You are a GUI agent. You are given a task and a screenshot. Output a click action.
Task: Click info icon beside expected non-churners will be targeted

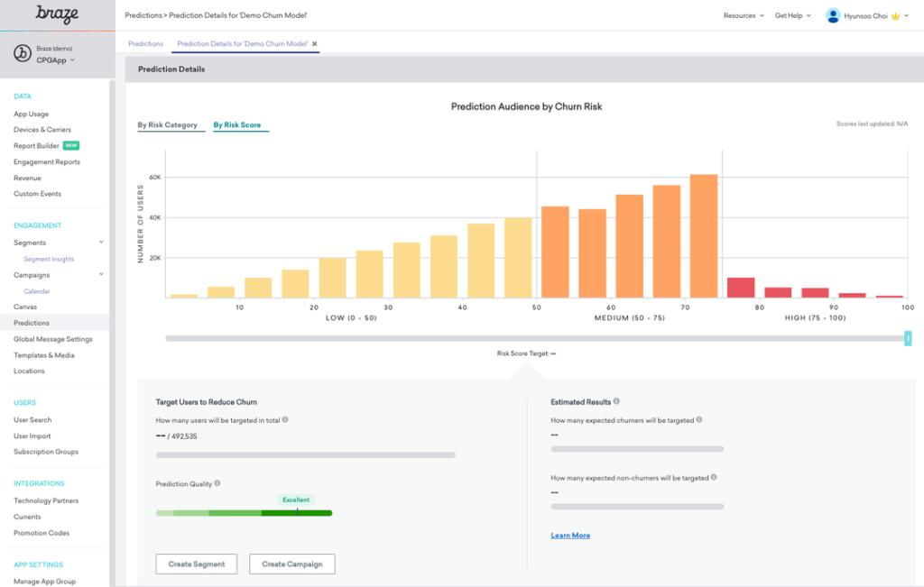point(715,478)
